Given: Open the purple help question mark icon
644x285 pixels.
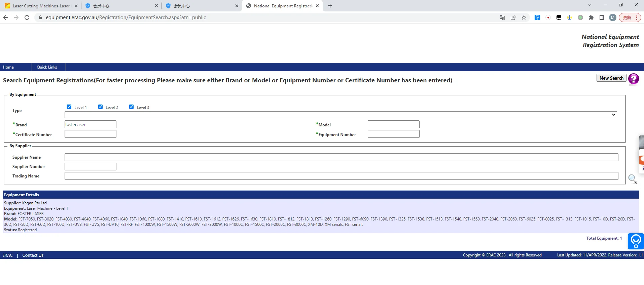Looking at the screenshot, I should [x=633, y=79].
